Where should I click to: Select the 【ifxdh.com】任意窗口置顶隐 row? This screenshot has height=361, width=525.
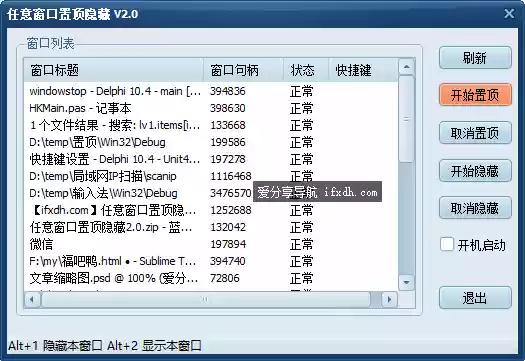click(x=211, y=210)
